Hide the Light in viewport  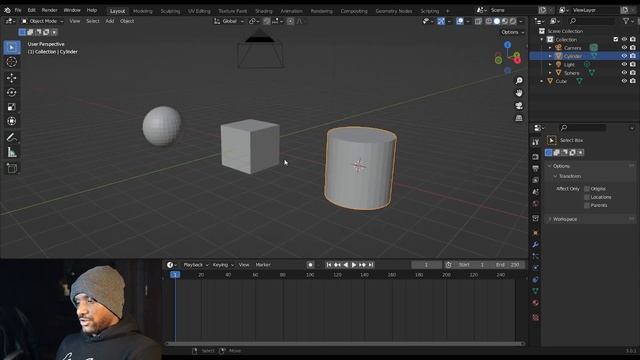click(x=624, y=64)
